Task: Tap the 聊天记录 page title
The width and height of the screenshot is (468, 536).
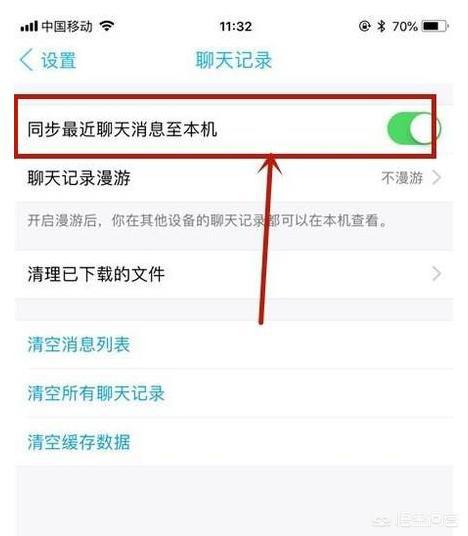Action: coord(234,60)
